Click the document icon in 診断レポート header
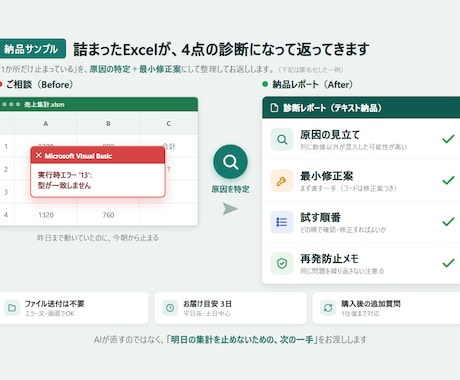Screen dimensions: 460x380 [x=274, y=108]
